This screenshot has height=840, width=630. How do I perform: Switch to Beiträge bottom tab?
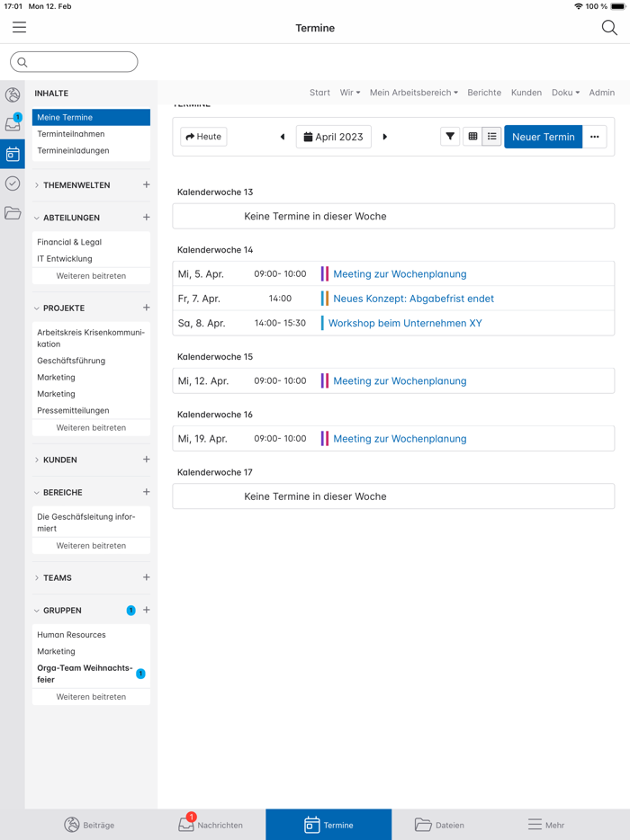tap(89, 825)
